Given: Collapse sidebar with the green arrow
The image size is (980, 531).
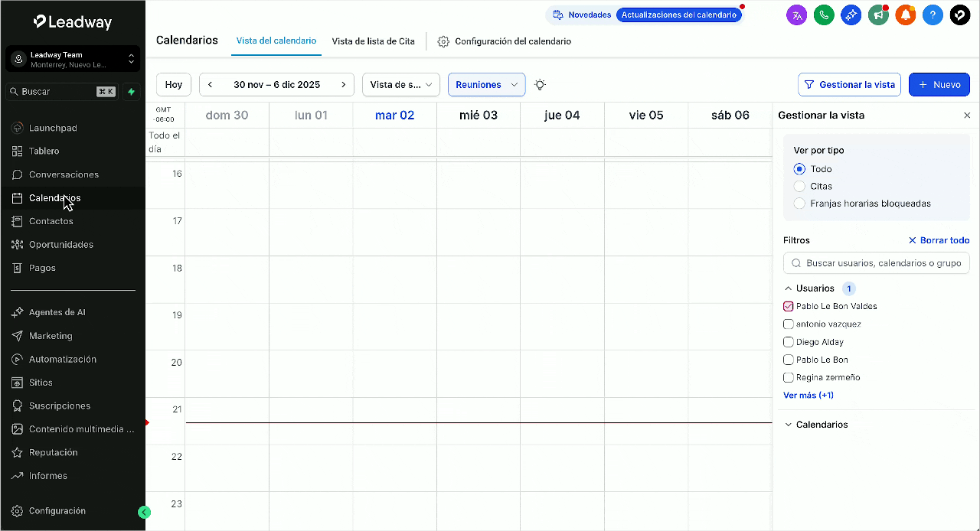Looking at the screenshot, I should click(144, 513).
